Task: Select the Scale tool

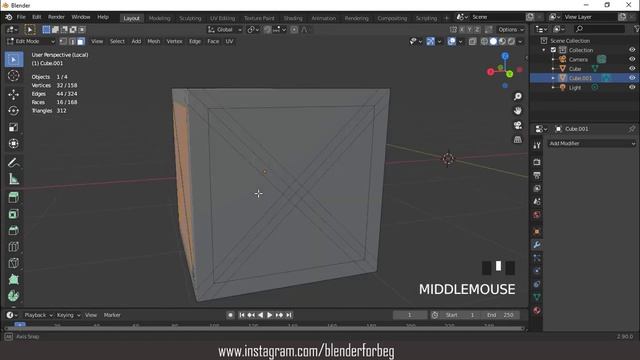Action: [13, 127]
